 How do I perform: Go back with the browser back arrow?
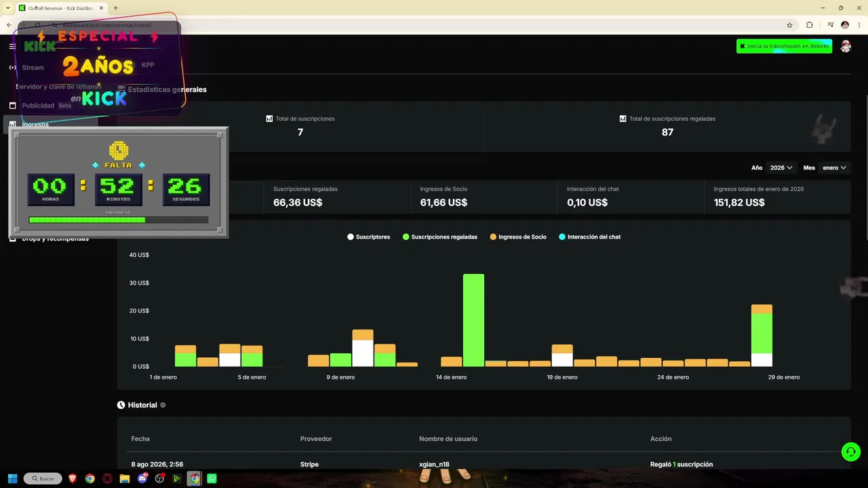(x=9, y=25)
